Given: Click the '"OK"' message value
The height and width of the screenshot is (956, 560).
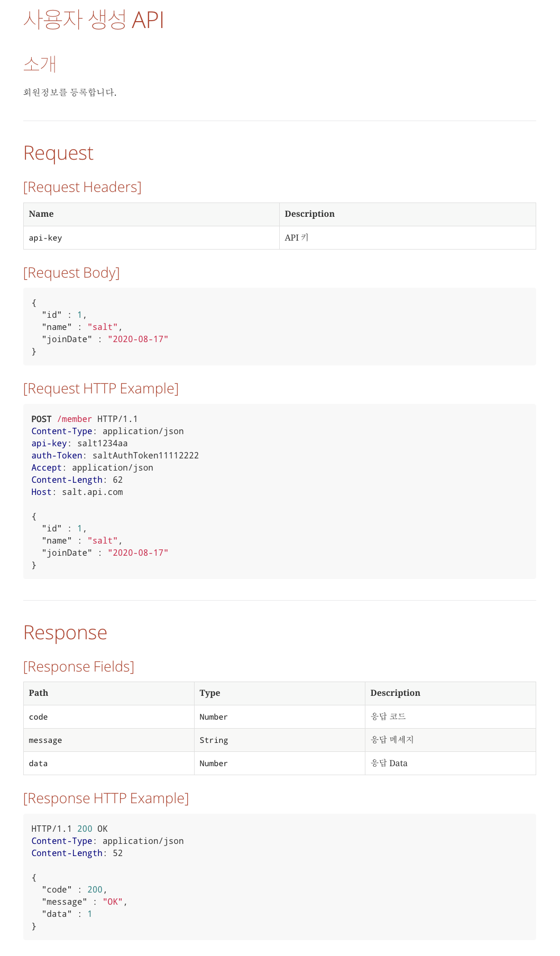Looking at the screenshot, I should (113, 902).
